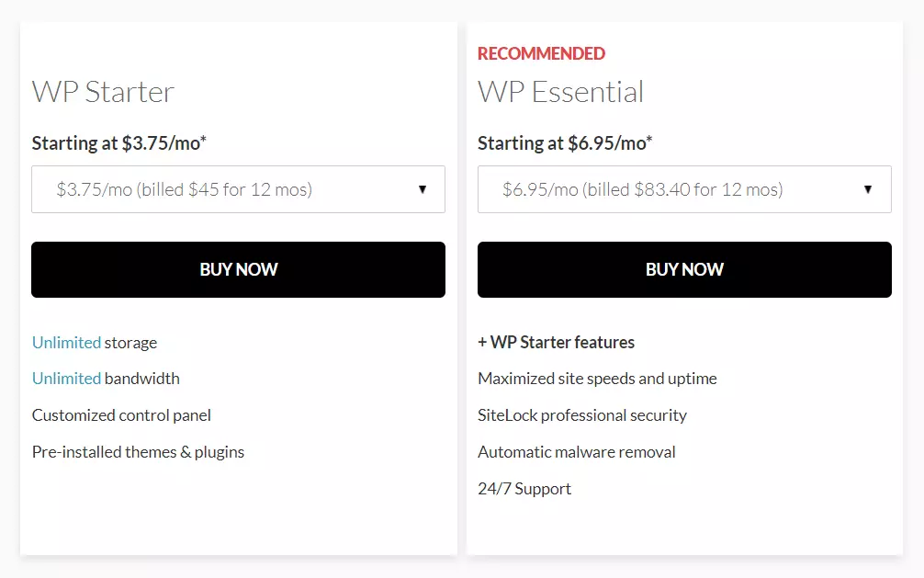Click the Automatic malware removal feature

click(576, 451)
